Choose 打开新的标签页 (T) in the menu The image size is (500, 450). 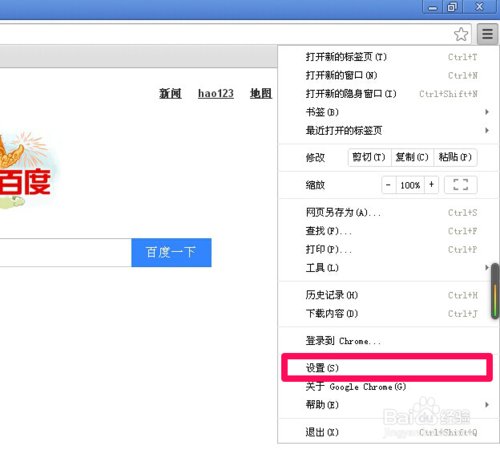[x=388, y=57]
